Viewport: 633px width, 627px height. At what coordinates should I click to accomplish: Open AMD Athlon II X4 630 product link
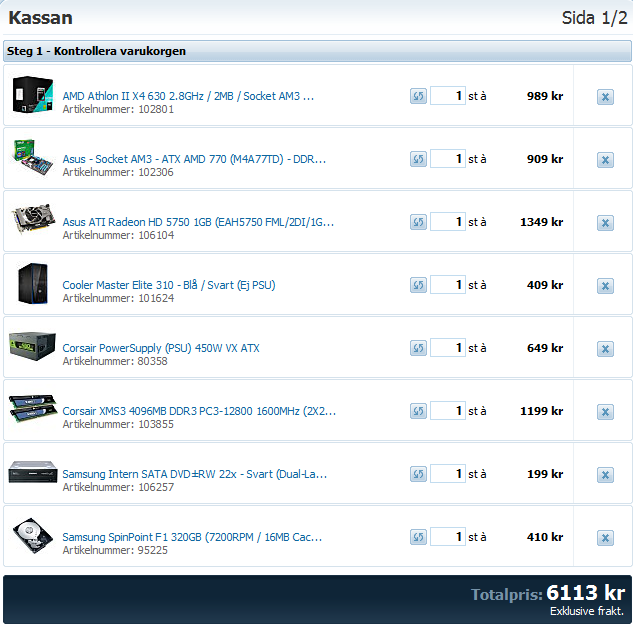point(188,96)
